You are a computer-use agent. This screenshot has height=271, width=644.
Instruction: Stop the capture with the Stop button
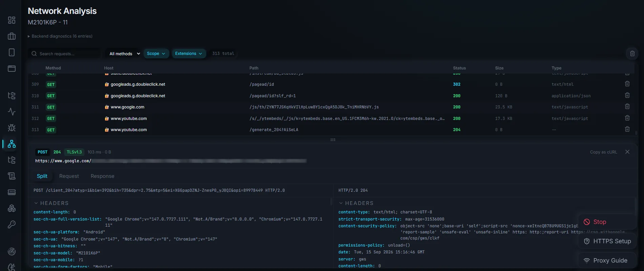pos(607,222)
